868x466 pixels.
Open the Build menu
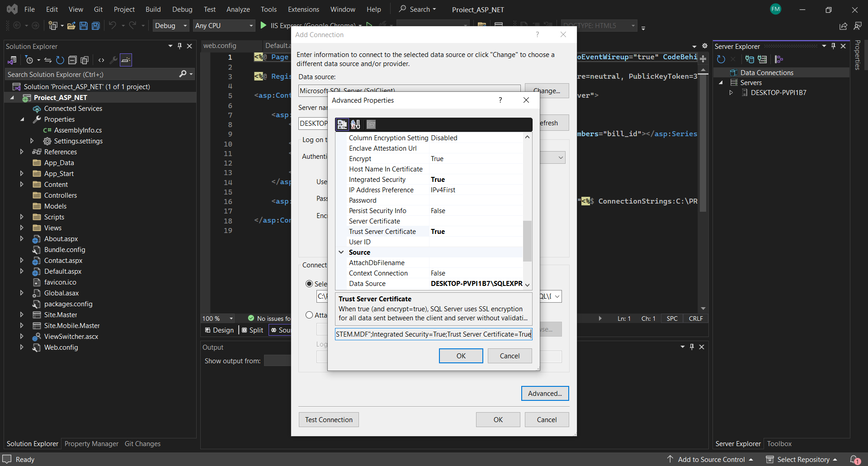coord(153,9)
